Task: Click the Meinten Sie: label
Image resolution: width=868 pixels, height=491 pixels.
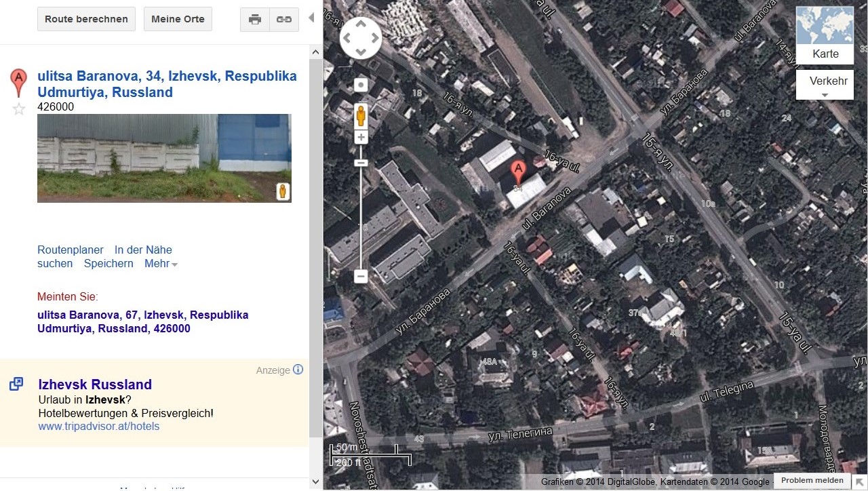Action: click(x=68, y=296)
